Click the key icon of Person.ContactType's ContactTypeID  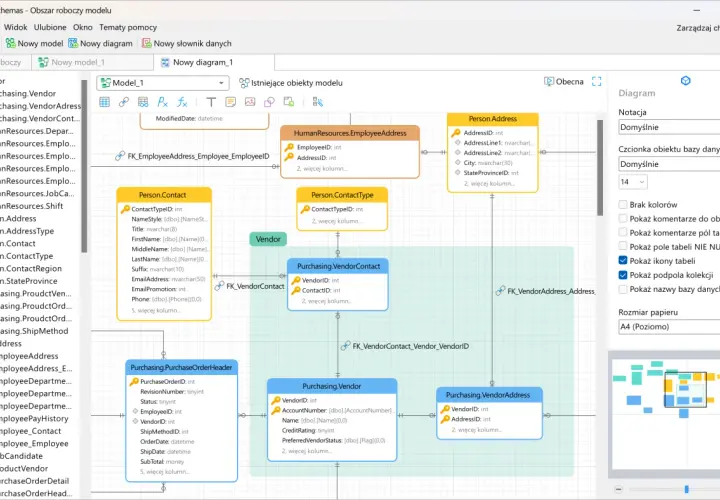305,209
